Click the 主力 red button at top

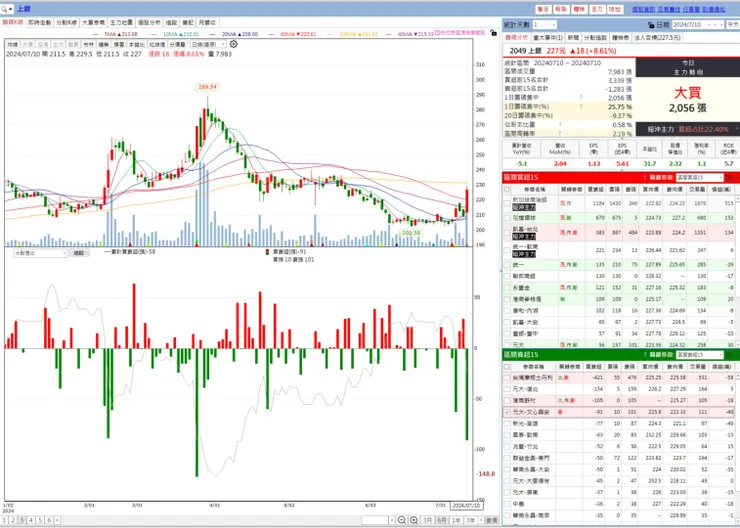click(597, 9)
